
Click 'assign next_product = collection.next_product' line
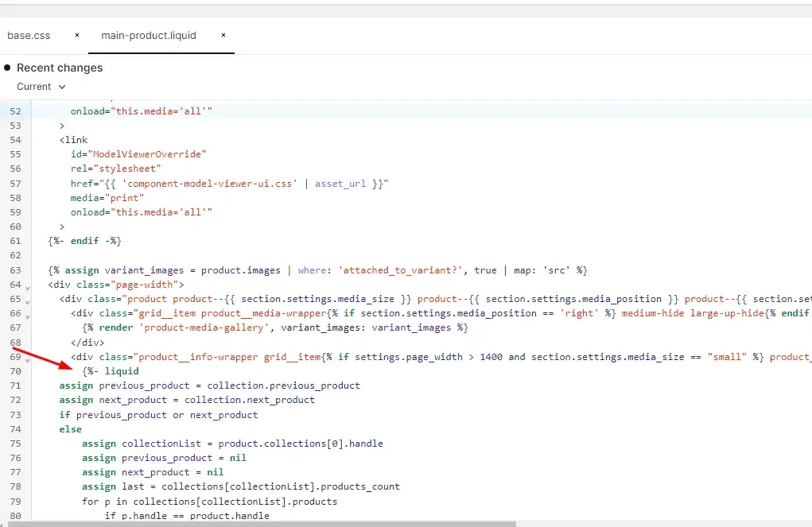point(187,400)
